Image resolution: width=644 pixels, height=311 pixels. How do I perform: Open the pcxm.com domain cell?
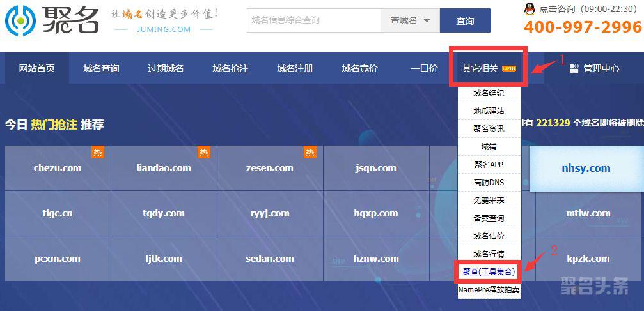tap(58, 259)
